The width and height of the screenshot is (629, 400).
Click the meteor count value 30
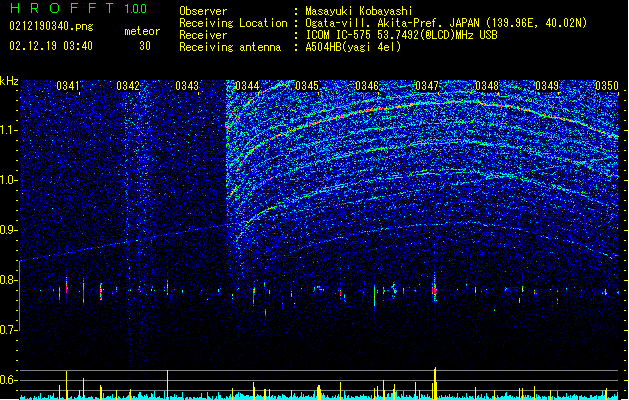tap(145, 46)
